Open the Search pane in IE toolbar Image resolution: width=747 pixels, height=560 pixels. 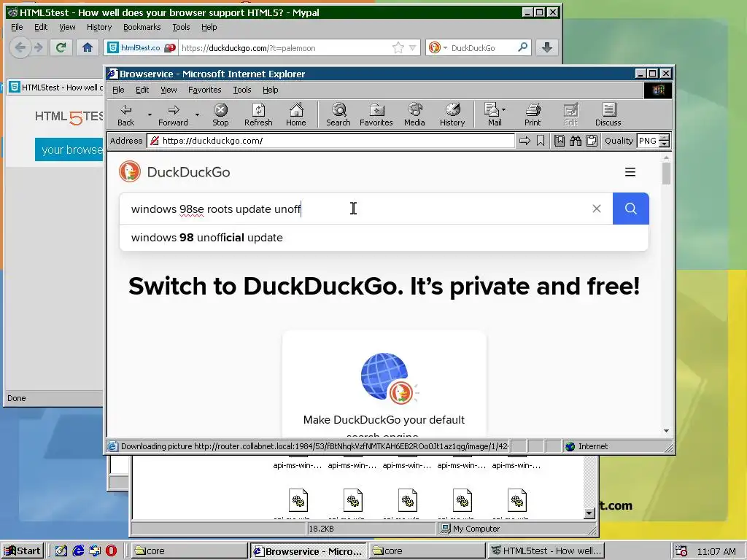[338, 115]
